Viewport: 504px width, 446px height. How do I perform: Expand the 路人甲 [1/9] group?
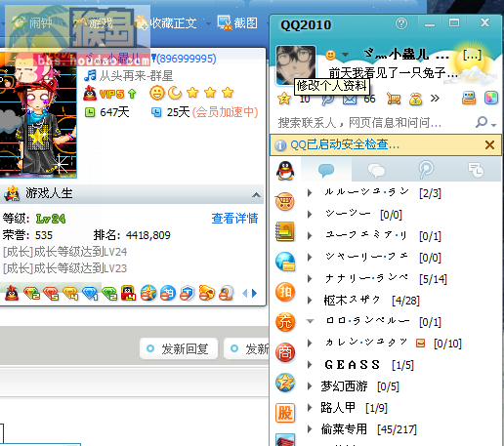(x=310, y=408)
